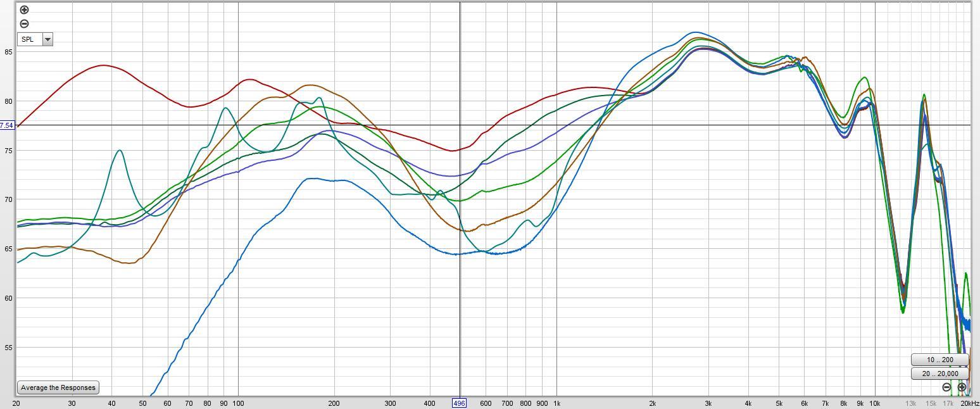Click Average the Responses button

pos(58,387)
